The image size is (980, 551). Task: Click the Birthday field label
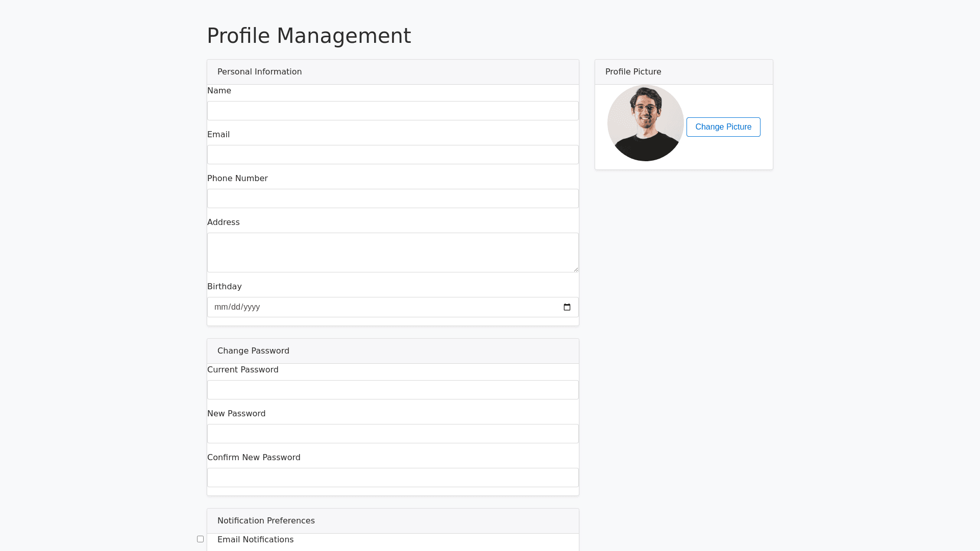(x=224, y=287)
